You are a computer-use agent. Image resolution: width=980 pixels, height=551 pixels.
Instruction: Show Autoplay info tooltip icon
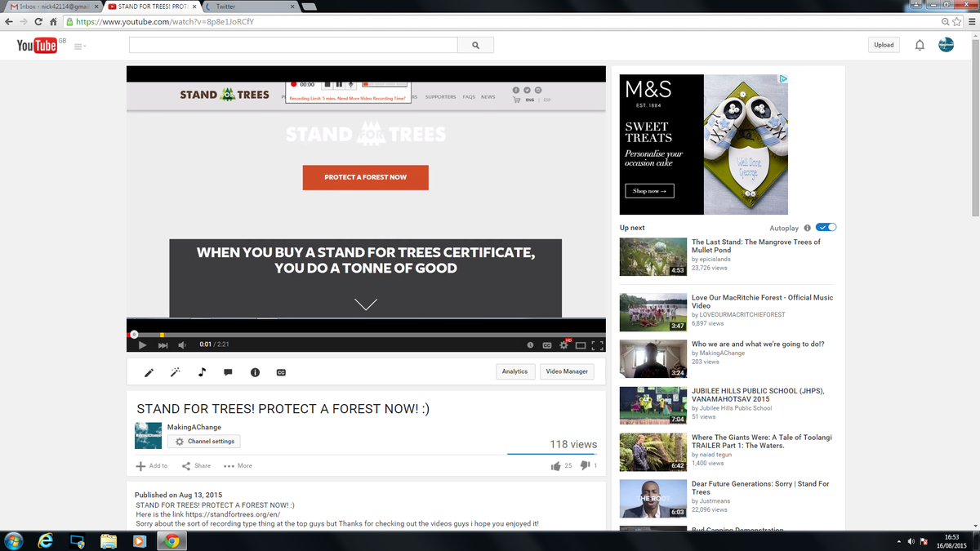pyautogui.click(x=807, y=228)
